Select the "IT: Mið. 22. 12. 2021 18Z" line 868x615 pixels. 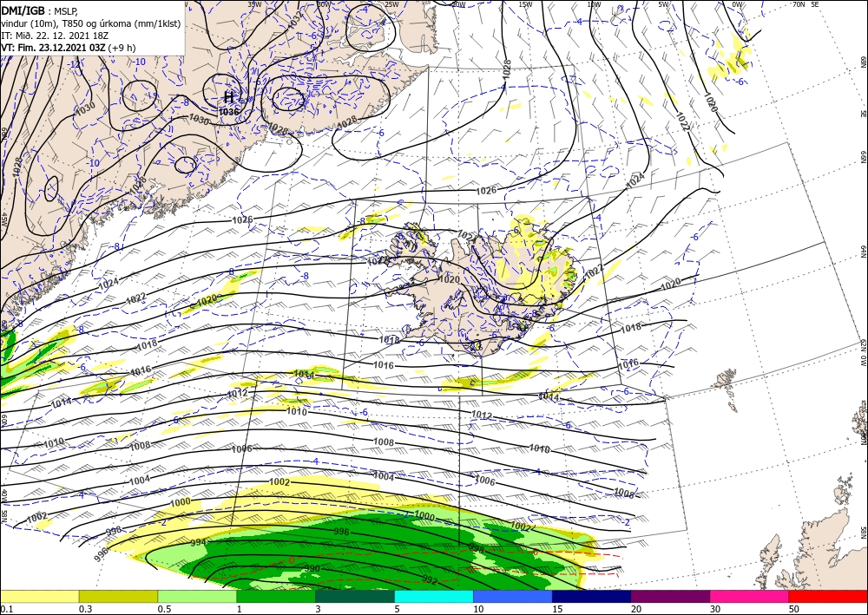(x=55, y=35)
